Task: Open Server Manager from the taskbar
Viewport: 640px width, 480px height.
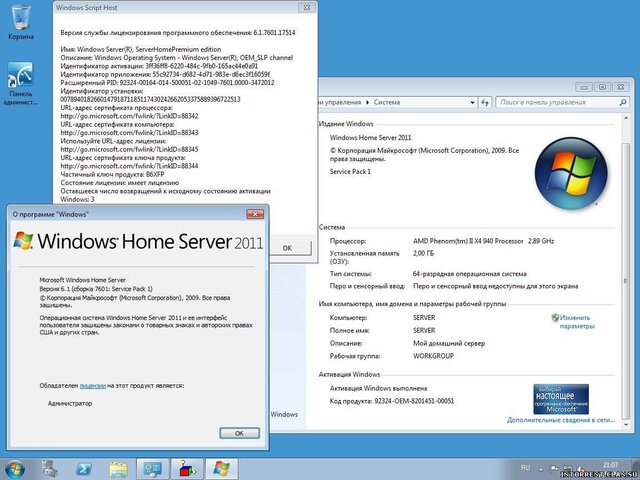Action: tap(49, 469)
